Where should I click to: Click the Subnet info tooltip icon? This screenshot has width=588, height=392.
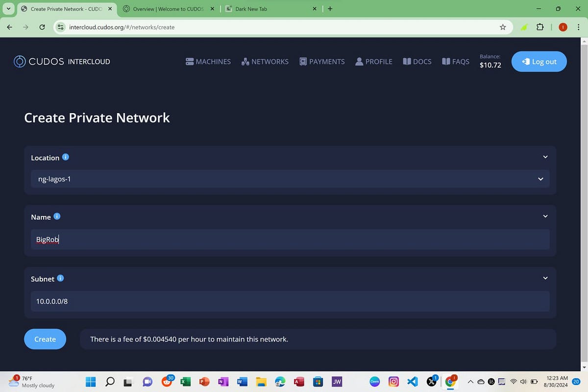[x=61, y=278]
